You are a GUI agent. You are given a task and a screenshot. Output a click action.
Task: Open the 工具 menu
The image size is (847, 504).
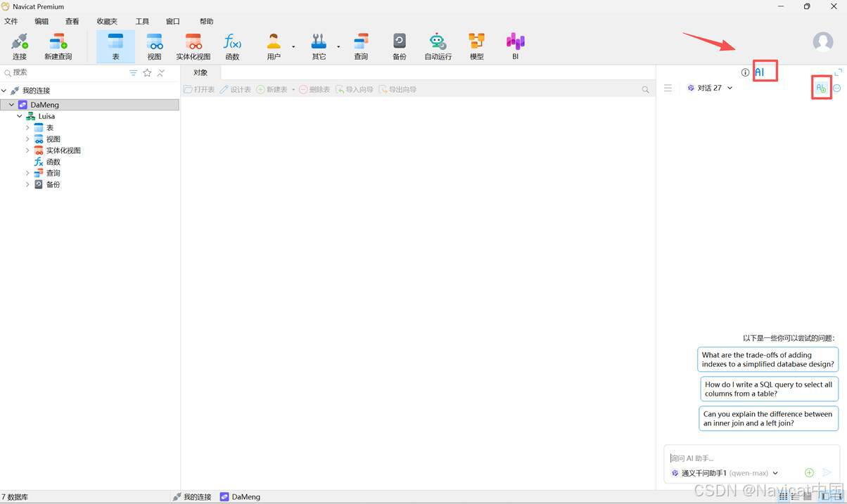[142, 22]
